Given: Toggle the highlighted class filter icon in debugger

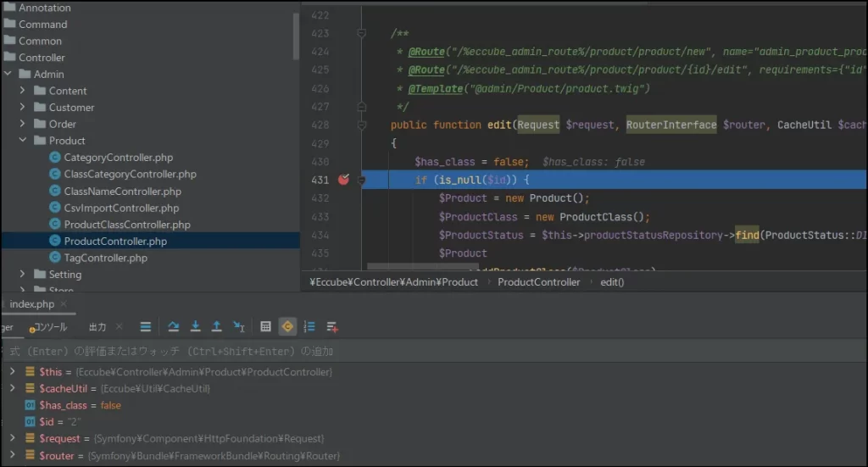Looking at the screenshot, I should tap(288, 326).
